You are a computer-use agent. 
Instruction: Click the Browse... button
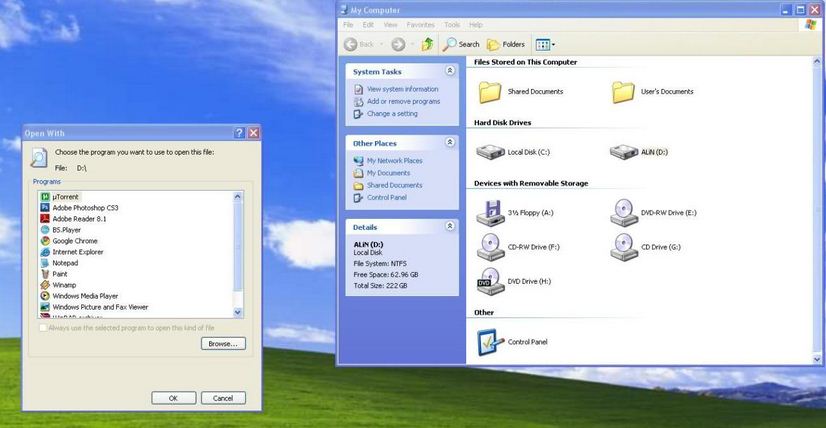(223, 344)
